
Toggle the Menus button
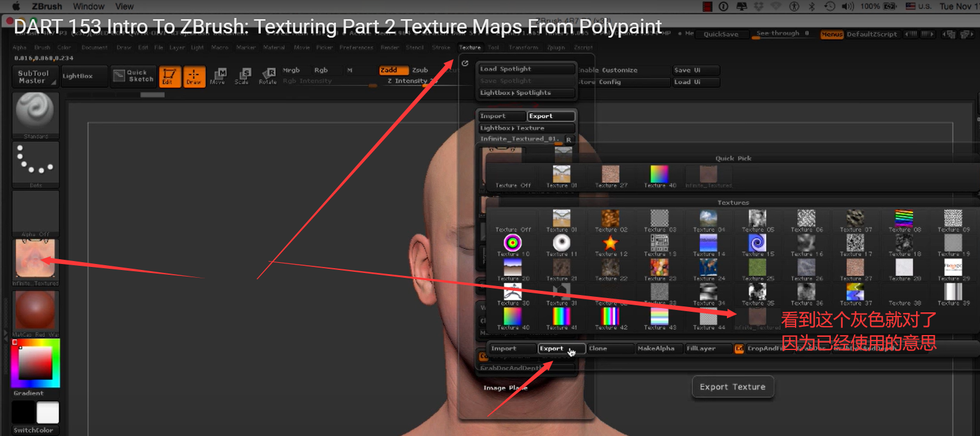[x=832, y=34]
